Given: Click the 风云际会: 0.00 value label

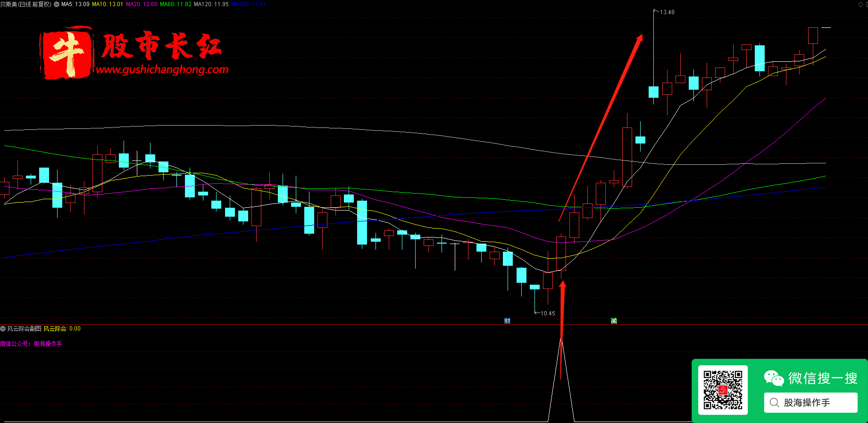Looking at the screenshot, I should point(62,329).
